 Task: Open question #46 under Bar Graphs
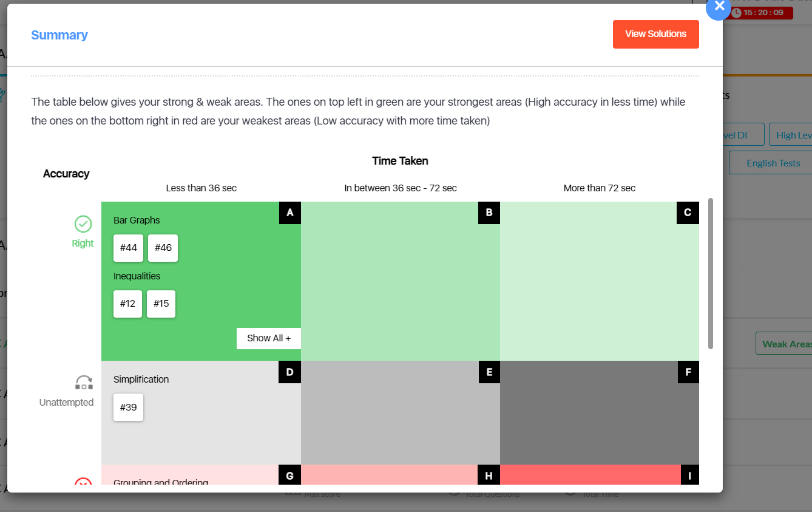coord(163,248)
